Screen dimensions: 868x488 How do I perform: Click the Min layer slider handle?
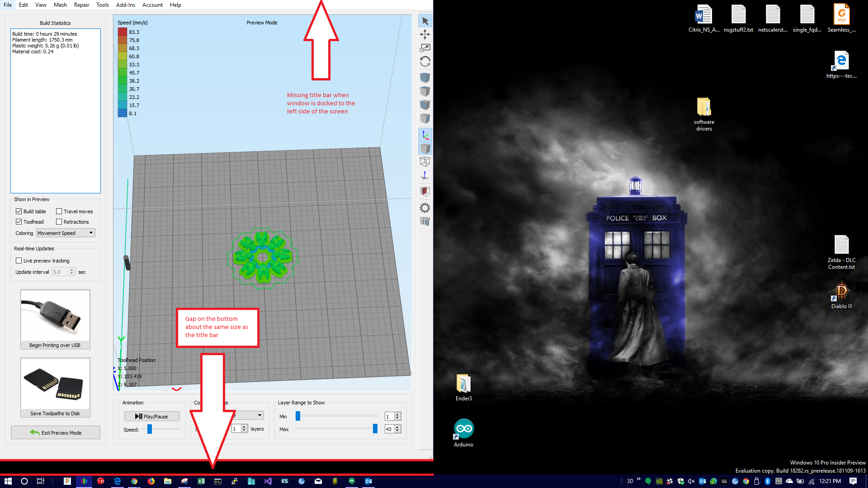click(298, 416)
